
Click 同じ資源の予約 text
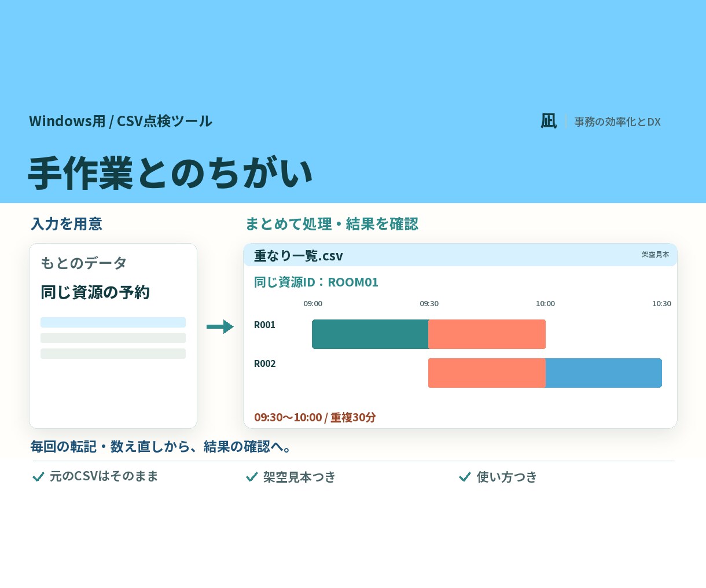(x=95, y=292)
